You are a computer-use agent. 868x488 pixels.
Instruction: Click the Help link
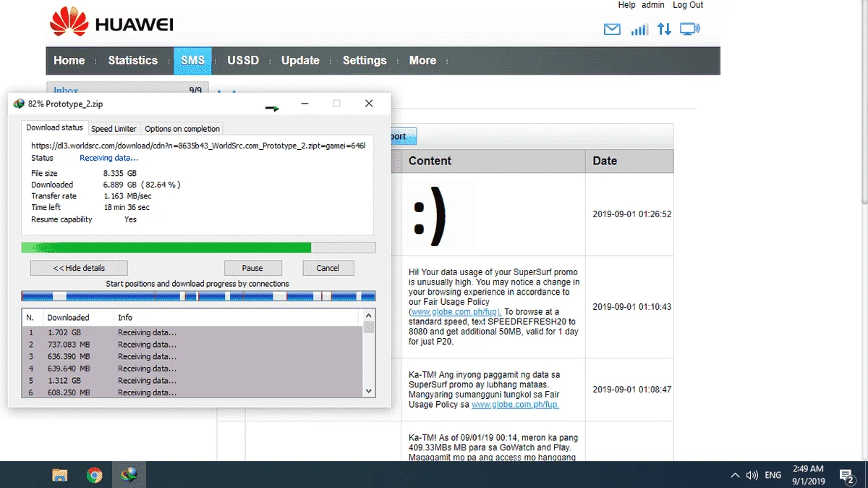click(x=627, y=5)
